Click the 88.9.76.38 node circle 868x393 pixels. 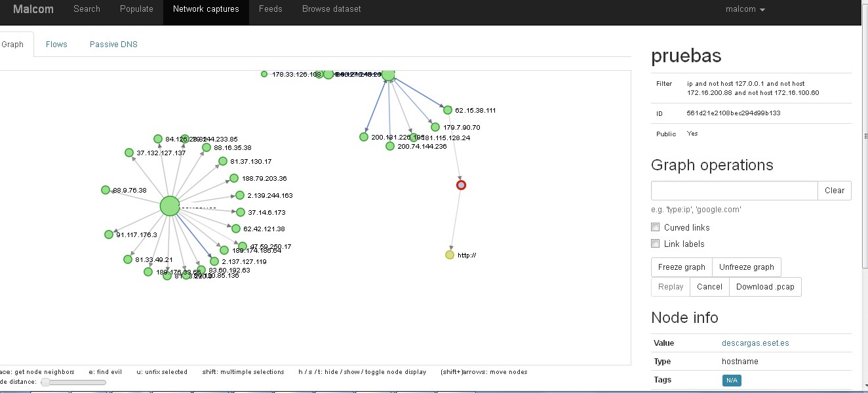(x=105, y=190)
